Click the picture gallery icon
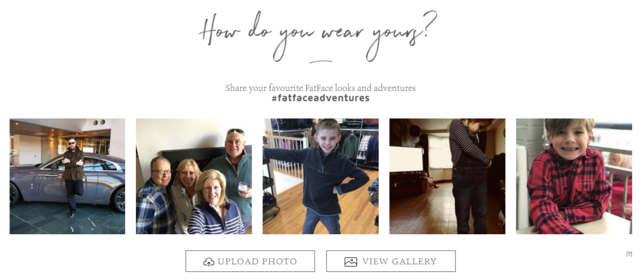Image resolution: width=644 pixels, height=280 pixels. tap(351, 262)
